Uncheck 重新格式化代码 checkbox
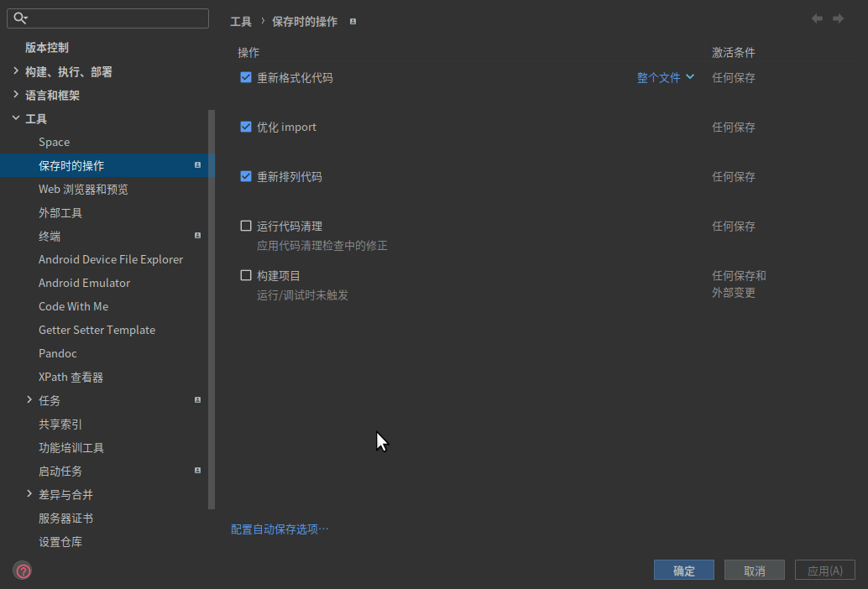Screen dimensions: 868x589 pyautogui.click(x=246, y=77)
